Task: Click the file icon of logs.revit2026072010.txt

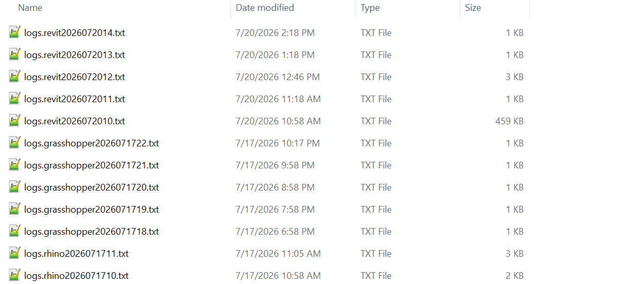Action: [x=14, y=121]
